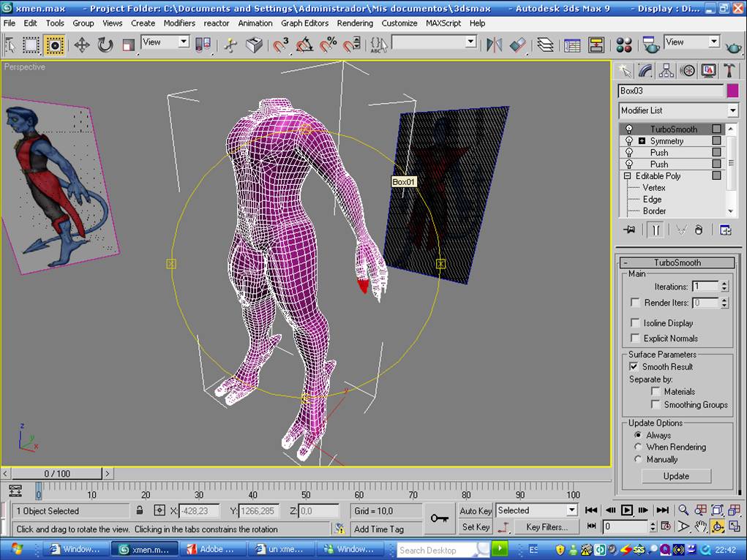Click the Zoom Extents All icon
The image size is (747, 560).
click(734, 510)
